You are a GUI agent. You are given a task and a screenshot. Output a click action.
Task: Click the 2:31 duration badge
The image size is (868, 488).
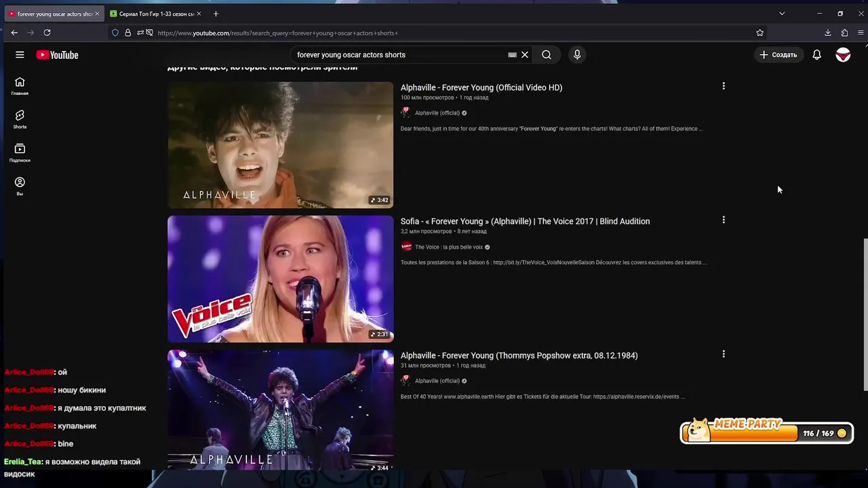(379, 334)
